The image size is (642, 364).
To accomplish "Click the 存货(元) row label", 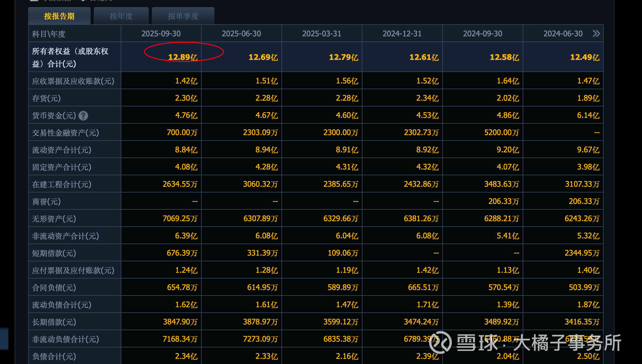I will tap(46, 98).
